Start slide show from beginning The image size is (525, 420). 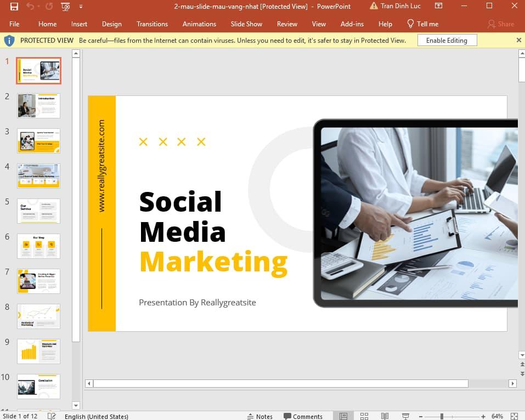65,5
